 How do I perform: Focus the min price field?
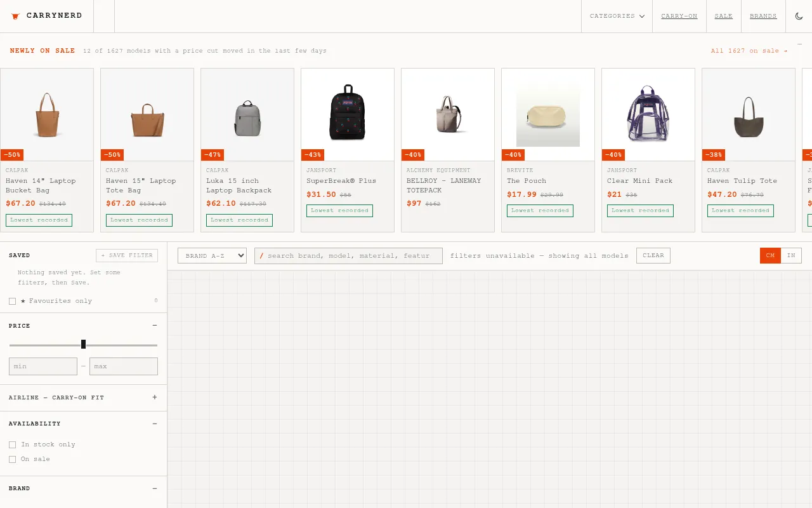43,366
